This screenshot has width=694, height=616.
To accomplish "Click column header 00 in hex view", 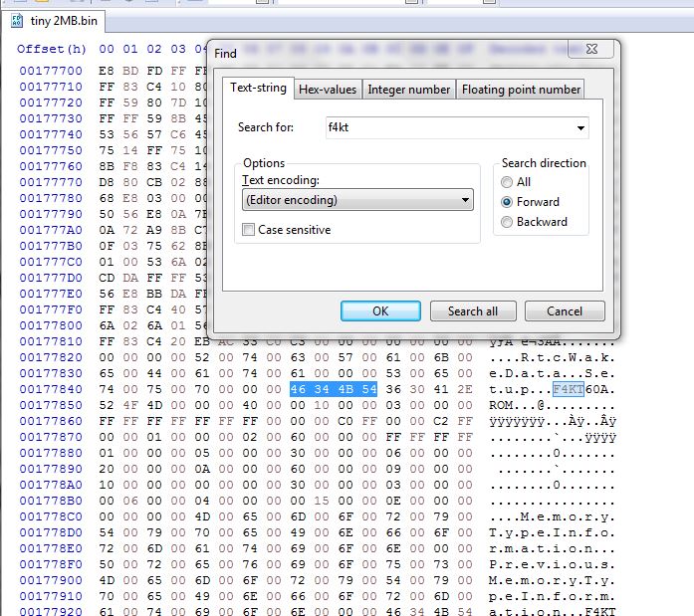I will point(107,49).
